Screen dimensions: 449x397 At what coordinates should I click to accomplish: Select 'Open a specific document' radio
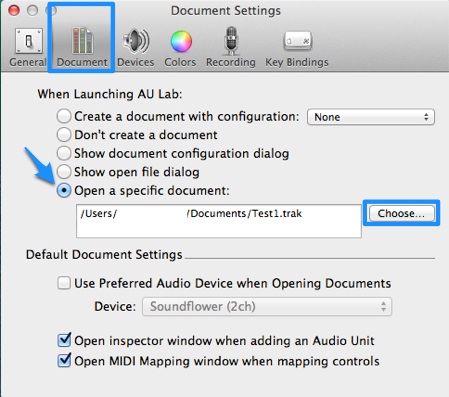pyautogui.click(x=64, y=191)
